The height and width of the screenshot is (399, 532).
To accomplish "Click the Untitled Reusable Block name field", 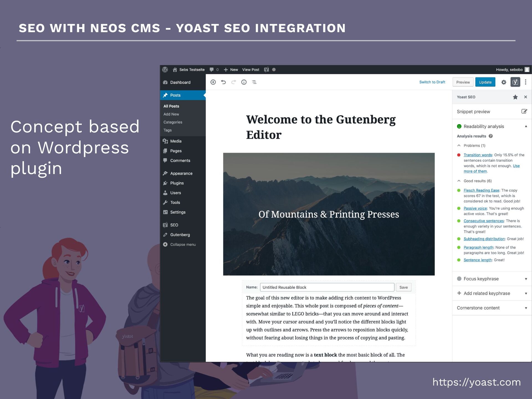I will [x=327, y=287].
